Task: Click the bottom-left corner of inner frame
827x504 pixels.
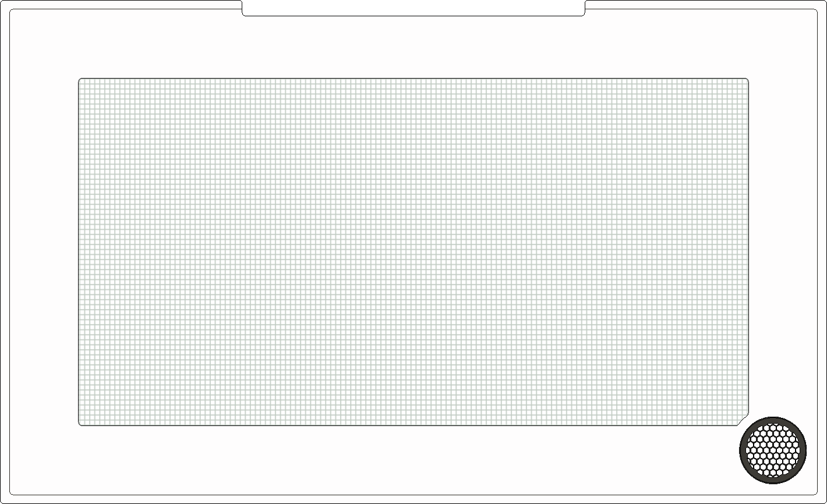Action: click(x=12, y=493)
